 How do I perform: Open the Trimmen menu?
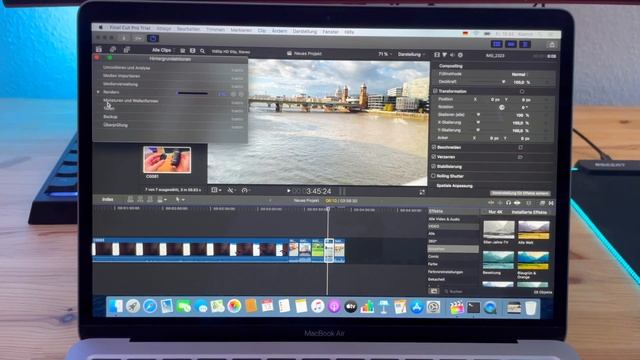point(215,29)
